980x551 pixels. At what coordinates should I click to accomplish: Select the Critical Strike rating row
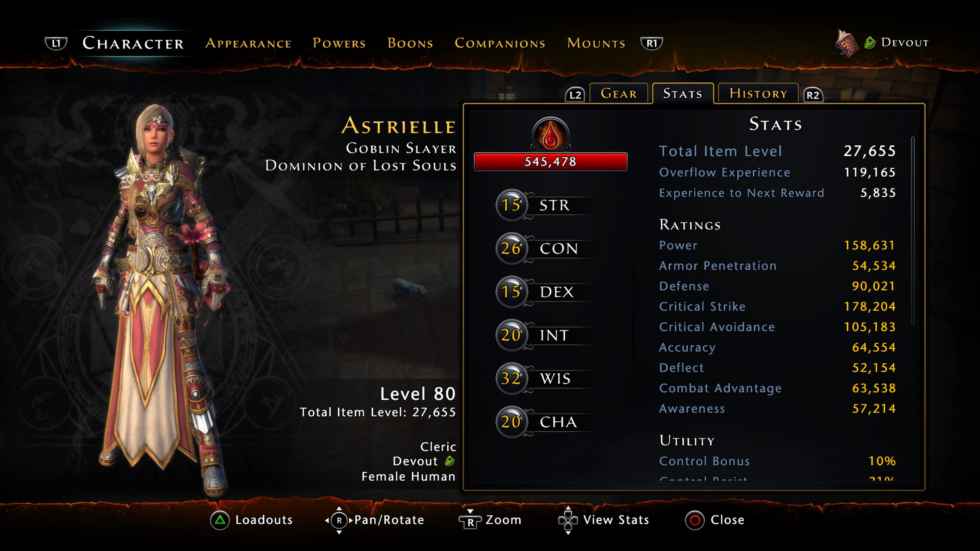(x=777, y=306)
